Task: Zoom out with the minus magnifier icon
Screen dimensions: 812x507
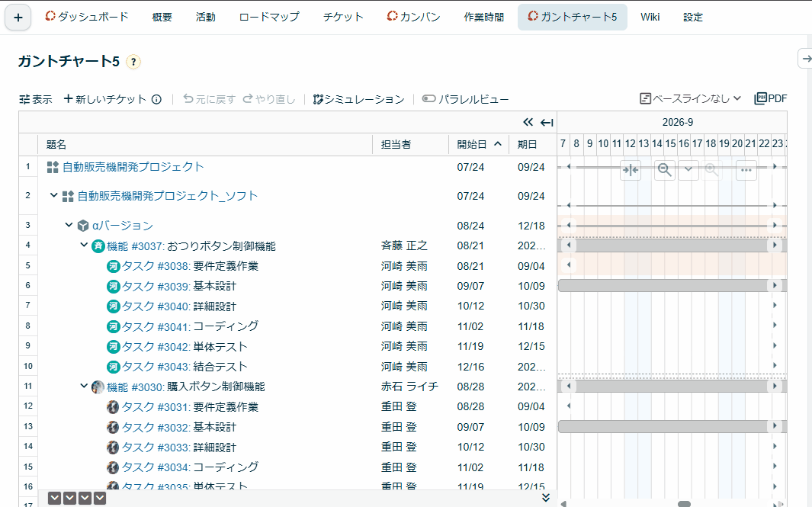Action: pos(664,170)
